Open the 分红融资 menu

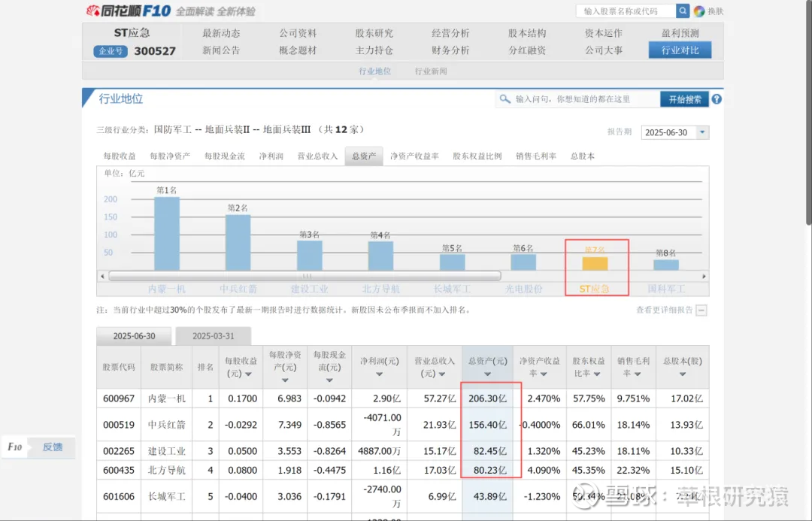click(527, 50)
